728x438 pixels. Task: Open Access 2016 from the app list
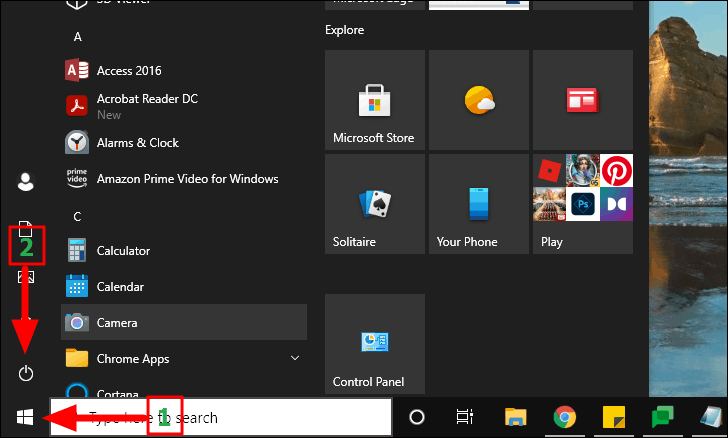coord(184,71)
